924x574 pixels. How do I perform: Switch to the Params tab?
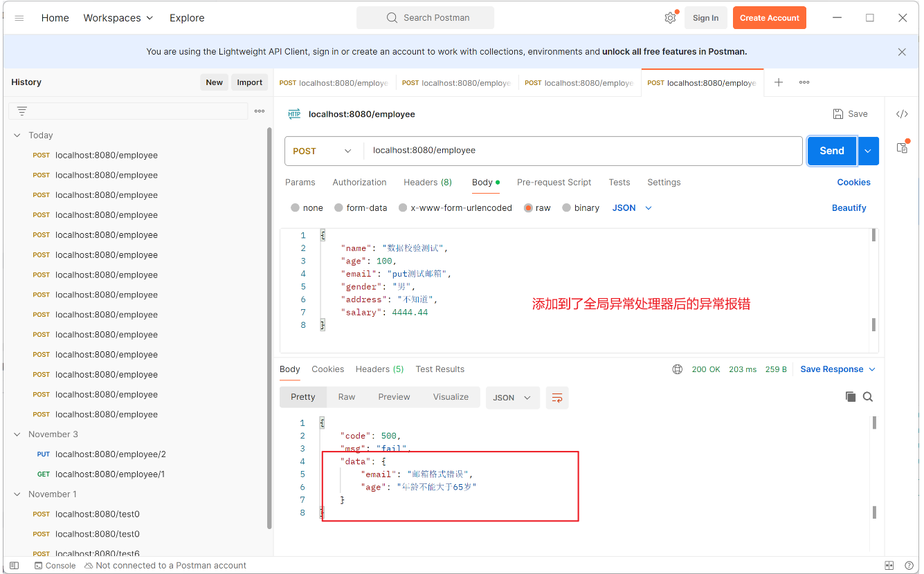[x=300, y=183]
